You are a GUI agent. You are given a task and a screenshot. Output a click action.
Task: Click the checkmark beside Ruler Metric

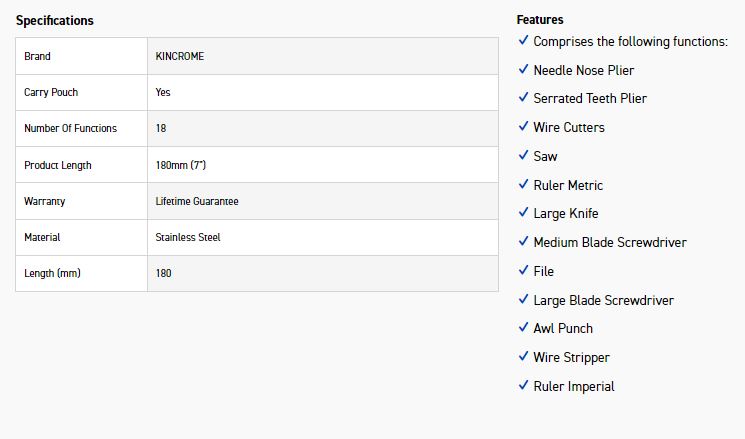(523, 184)
